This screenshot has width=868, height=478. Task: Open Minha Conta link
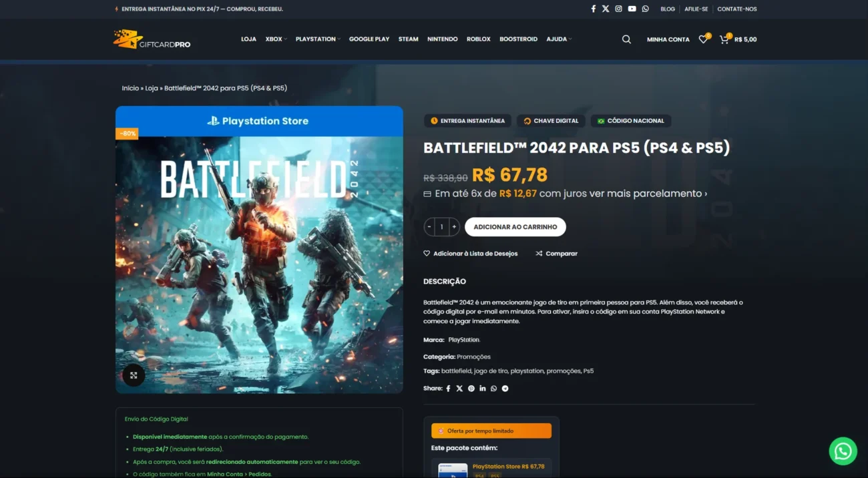668,39
